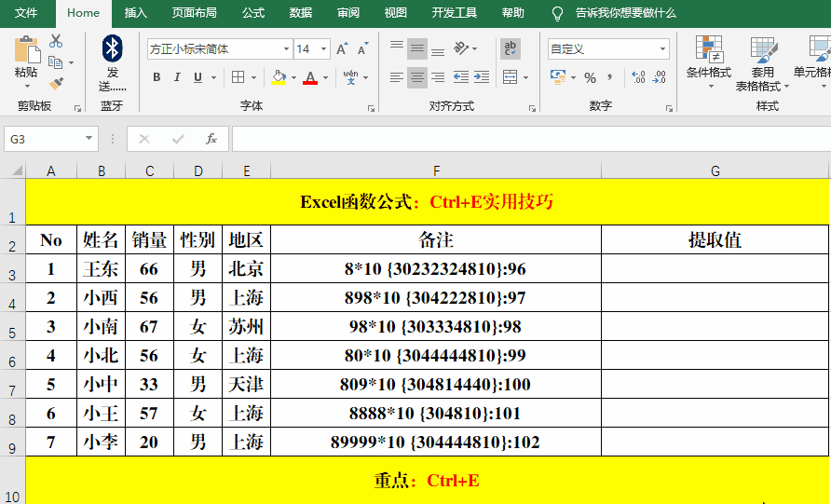Expand the fill color dropdown arrow
Screen dimensions: 831x504
pos(293,78)
